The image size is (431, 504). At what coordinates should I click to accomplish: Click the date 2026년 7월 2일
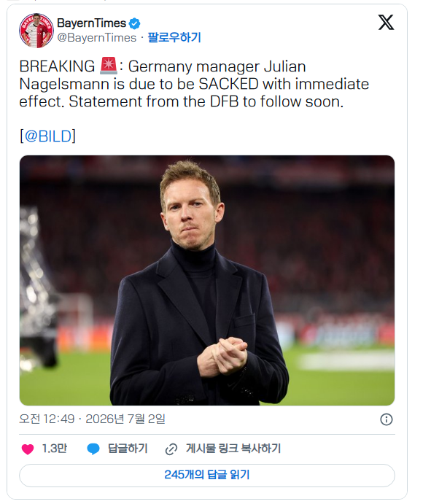click(125, 419)
